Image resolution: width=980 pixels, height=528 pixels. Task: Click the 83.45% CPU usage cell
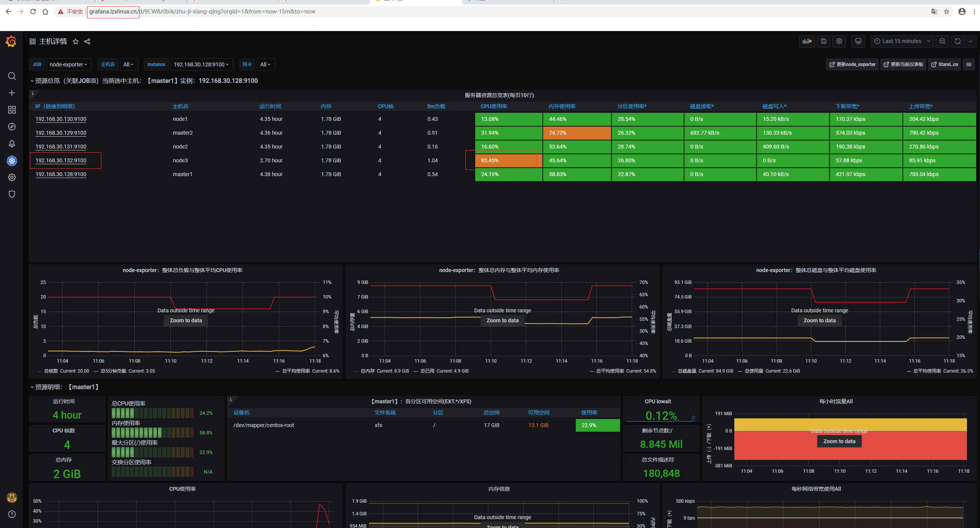[x=509, y=160]
